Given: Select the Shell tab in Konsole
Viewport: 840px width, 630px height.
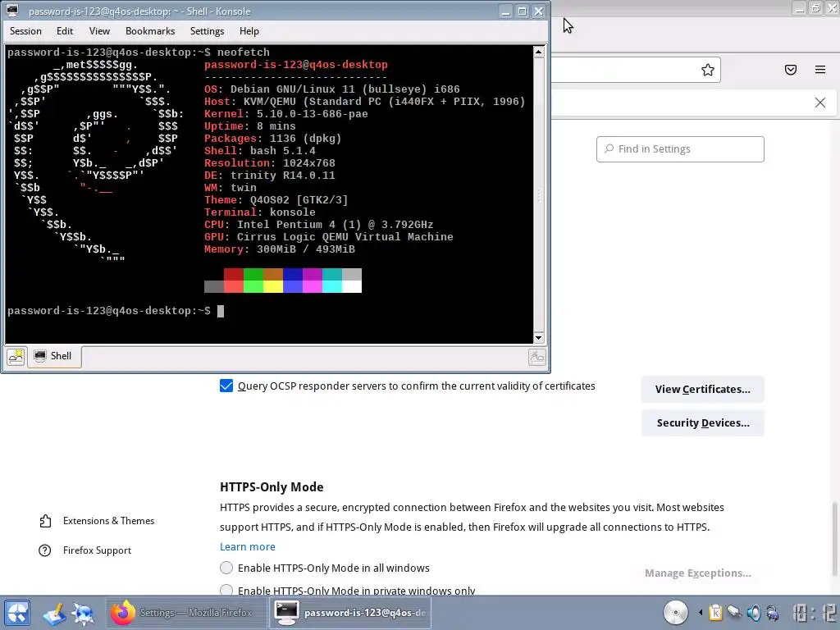Looking at the screenshot, I should click(x=53, y=356).
